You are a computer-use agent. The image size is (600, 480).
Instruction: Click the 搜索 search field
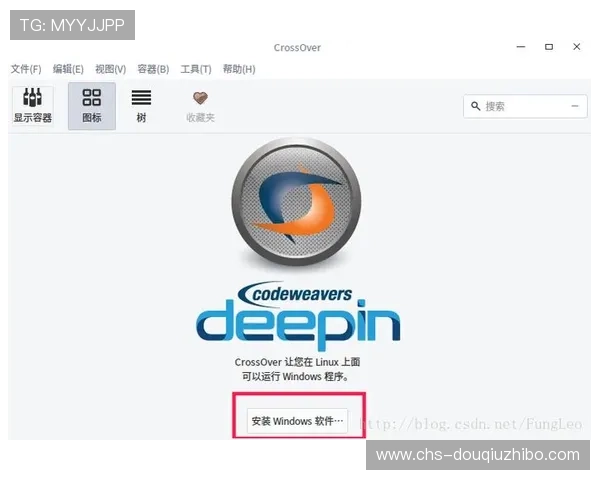click(x=525, y=106)
